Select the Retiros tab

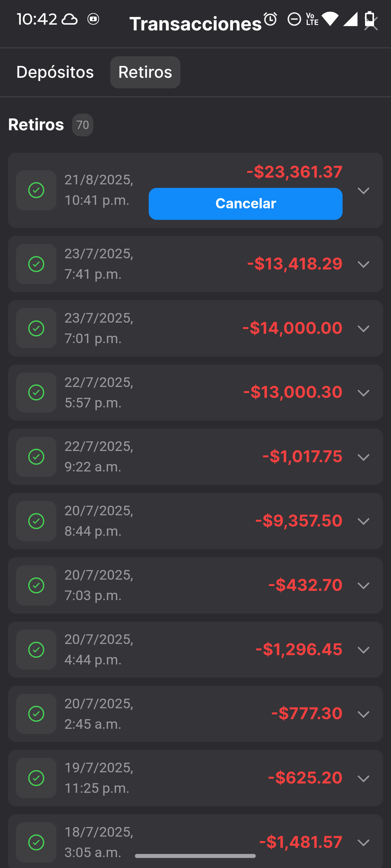pyautogui.click(x=145, y=72)
